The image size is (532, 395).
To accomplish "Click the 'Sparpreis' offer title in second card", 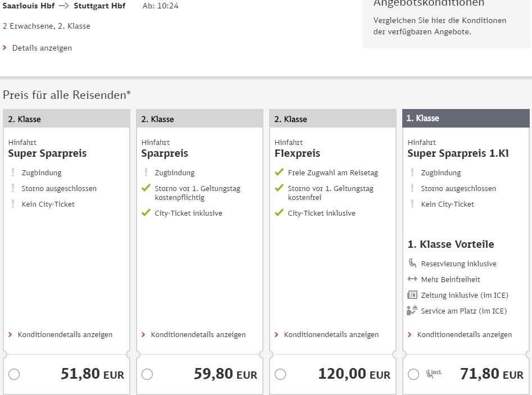I will coord(165,153).
